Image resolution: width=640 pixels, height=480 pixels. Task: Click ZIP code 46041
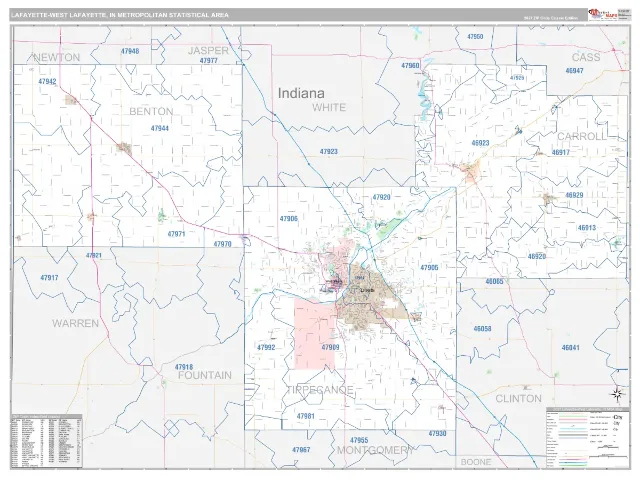point(571,348)
